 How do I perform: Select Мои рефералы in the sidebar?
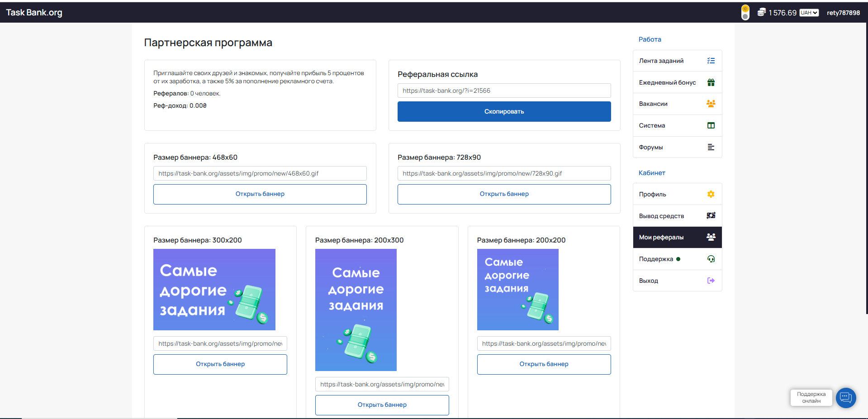point(677,238)
